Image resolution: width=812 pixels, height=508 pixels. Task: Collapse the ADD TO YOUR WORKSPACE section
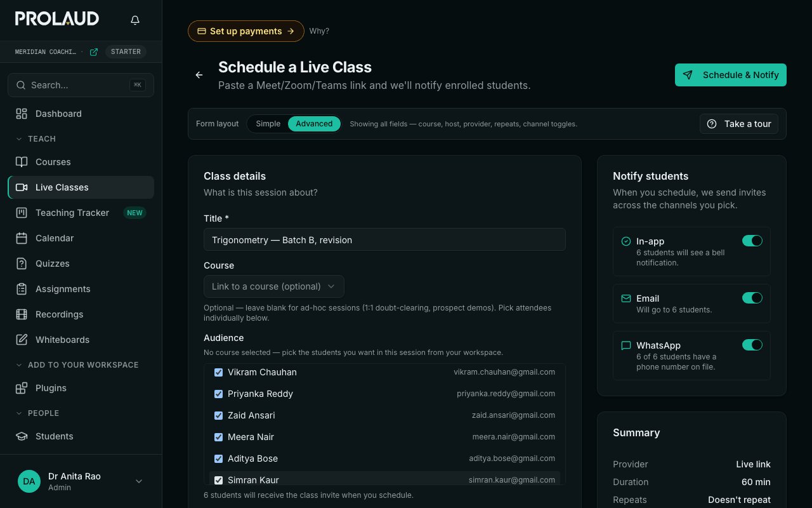(77, 364)
